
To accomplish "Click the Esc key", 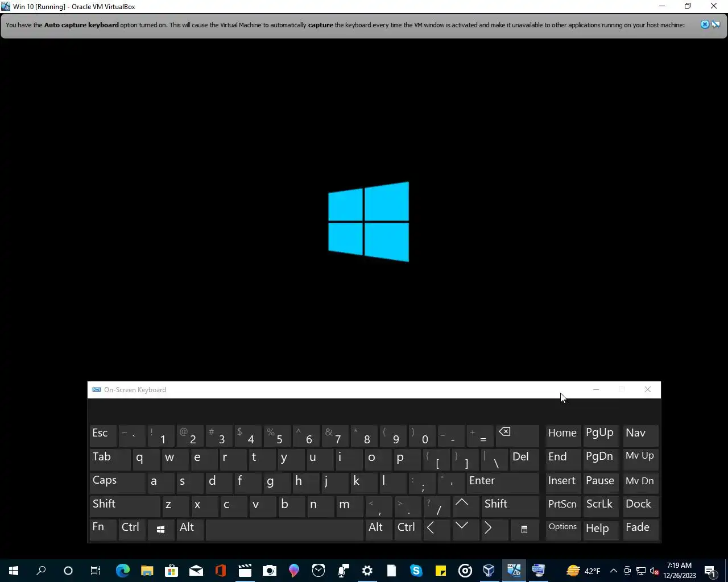I will 103,435.
